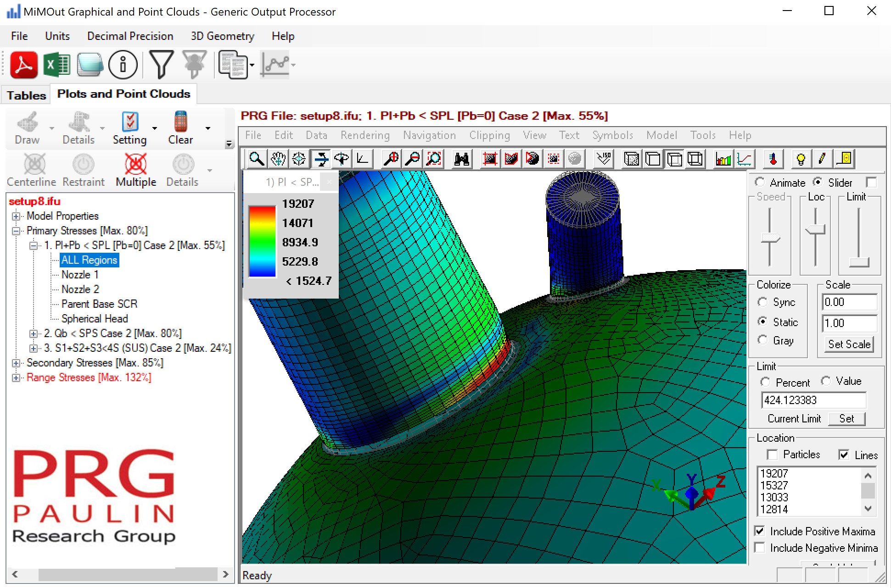Check Include Negative Minima
The width and height of the screenshot is (891, 588).
(759, 548)
